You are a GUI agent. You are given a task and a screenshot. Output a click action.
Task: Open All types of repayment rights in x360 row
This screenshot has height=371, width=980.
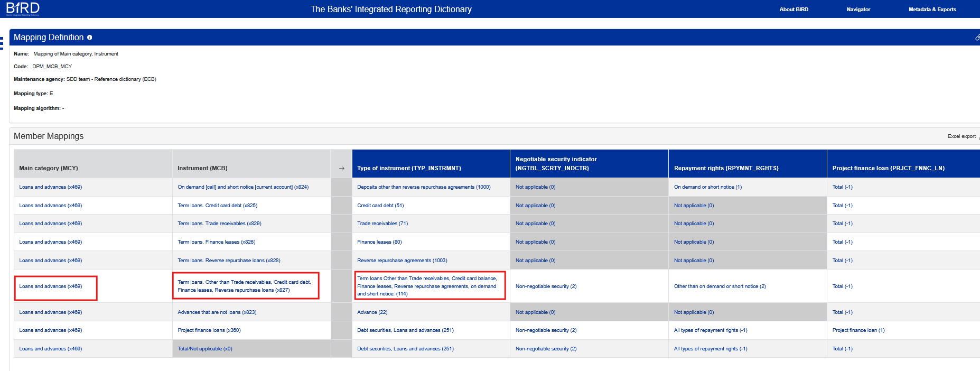pos(711,330)
